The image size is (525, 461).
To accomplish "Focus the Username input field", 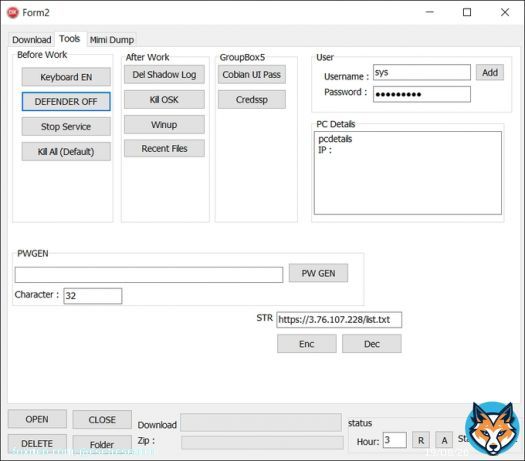I will click(x=422, y=72).
